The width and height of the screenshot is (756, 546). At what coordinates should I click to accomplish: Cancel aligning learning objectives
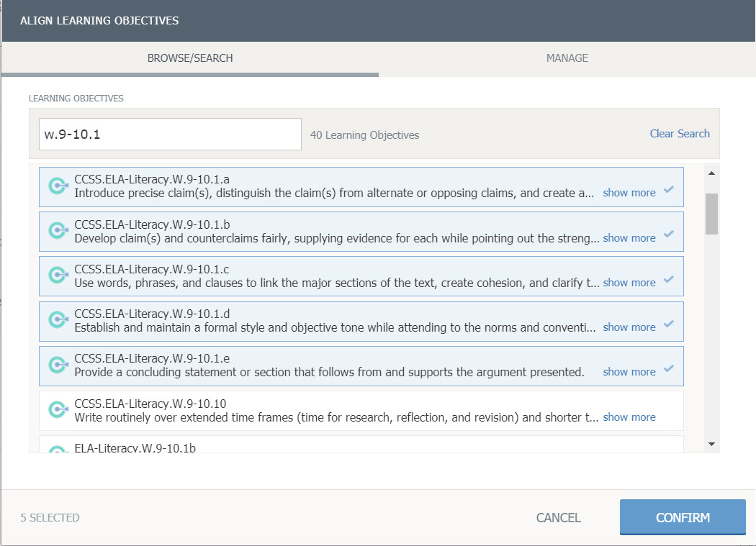pos(558,518)
